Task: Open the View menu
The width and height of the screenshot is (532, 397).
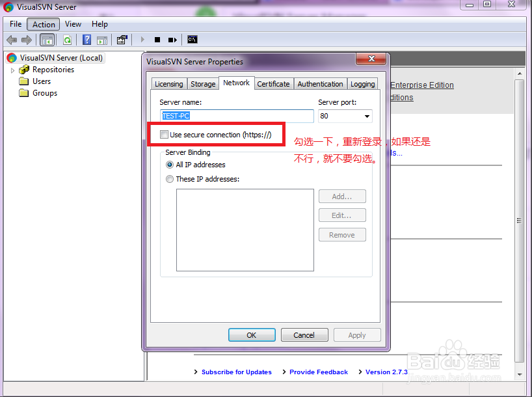Action: click(x=73, y=24)
